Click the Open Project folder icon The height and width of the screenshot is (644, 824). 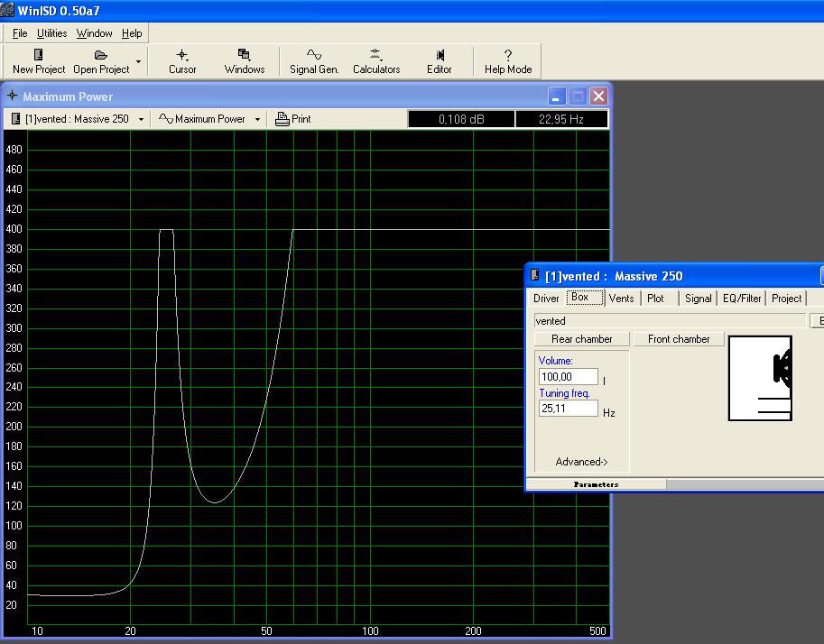tap(101, 55)
